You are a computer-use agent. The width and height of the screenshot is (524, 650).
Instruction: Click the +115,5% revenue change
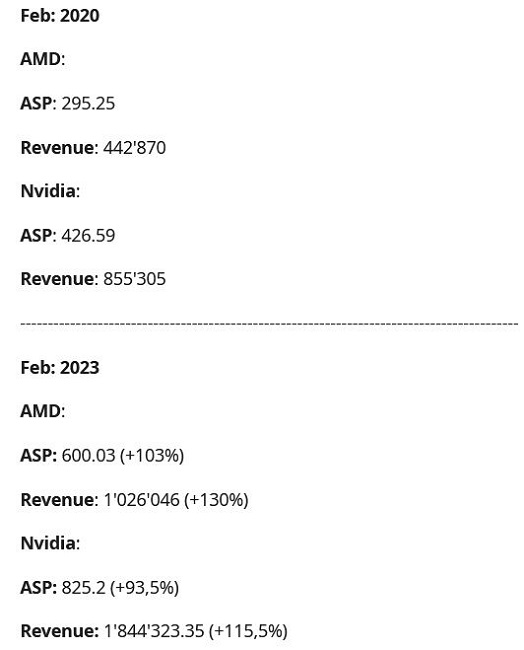tap(248, 631)
